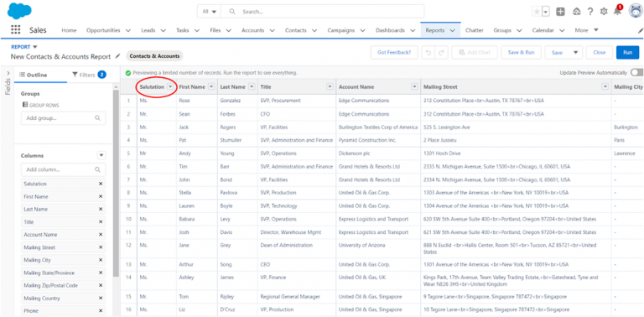Remove Mailing Zip/Postal Code column with its X
This screenshot has width=644, height=317.
click(101, 285)
